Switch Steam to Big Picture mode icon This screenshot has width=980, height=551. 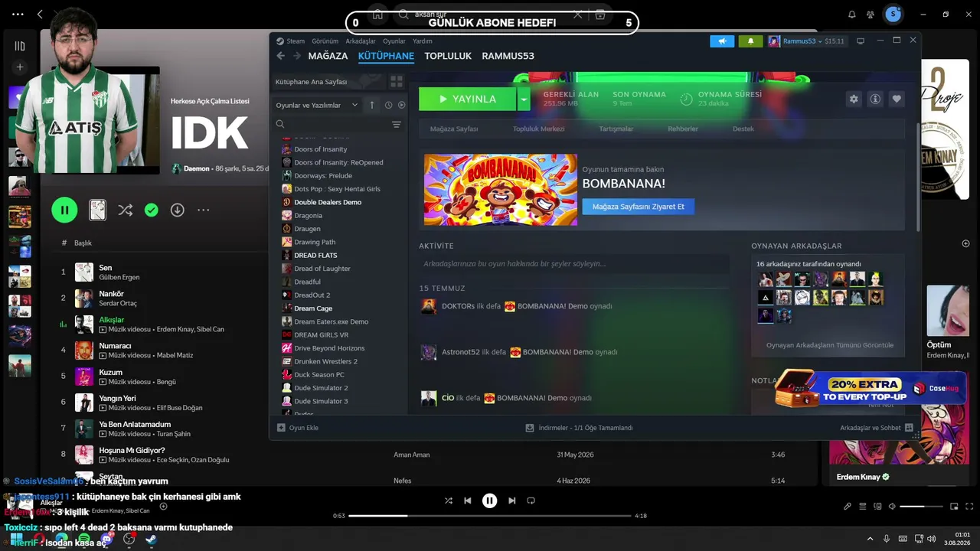(x=861, y=41)
